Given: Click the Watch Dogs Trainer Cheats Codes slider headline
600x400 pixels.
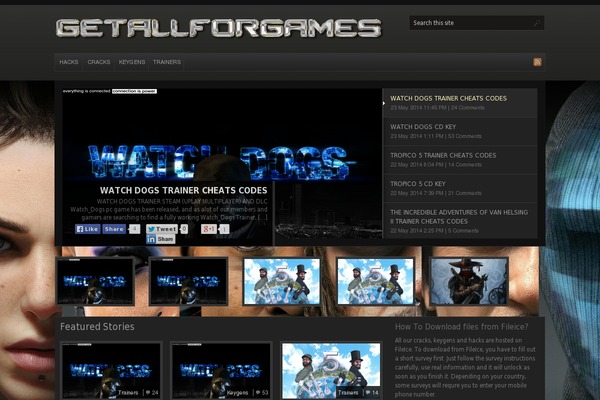Looking at the screenshot, I should pyautogui.click(x=183, y=190).
